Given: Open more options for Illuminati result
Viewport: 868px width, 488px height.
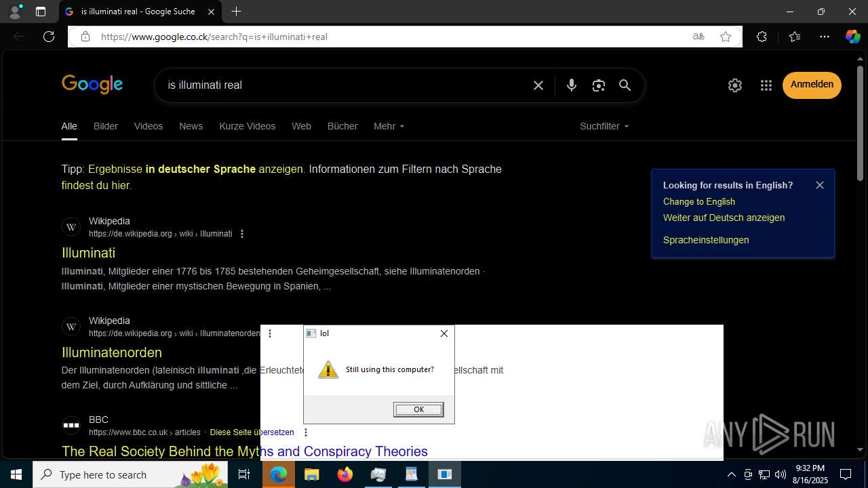Looking at the screenshot, I should pyautogui.click(x=242, y=234).
